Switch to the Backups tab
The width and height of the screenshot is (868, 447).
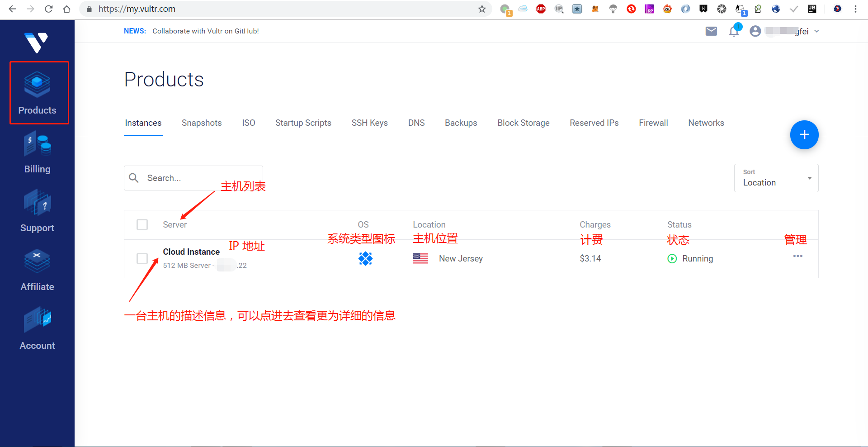point(461,123)
